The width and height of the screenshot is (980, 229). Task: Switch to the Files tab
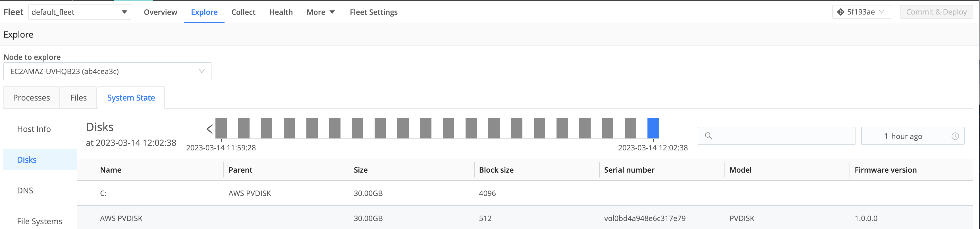point(78,98)
